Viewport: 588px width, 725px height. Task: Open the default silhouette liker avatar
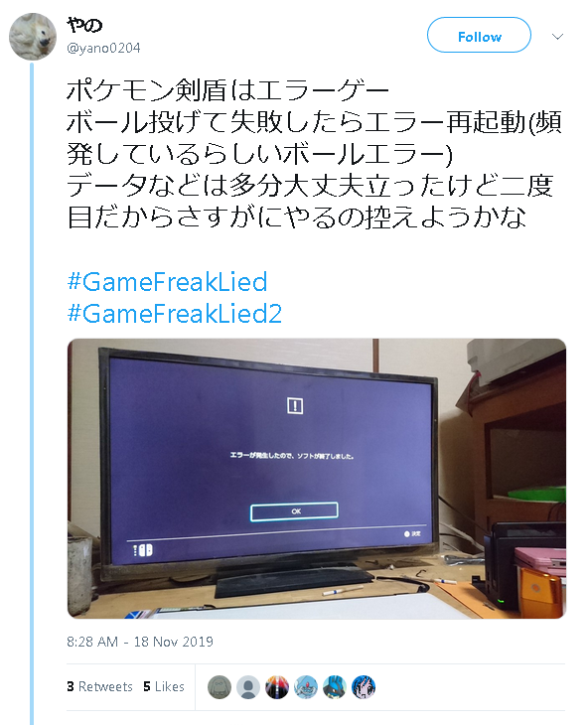(x=248, y=687)
